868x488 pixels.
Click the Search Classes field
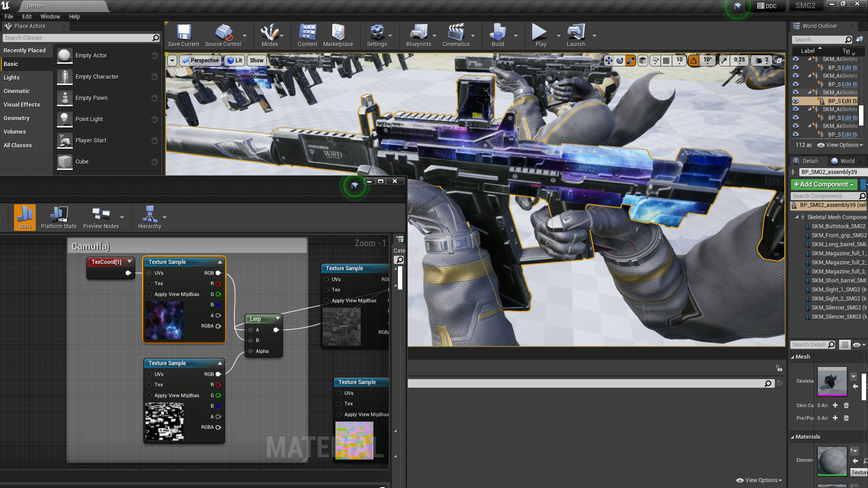coord(77,38)
